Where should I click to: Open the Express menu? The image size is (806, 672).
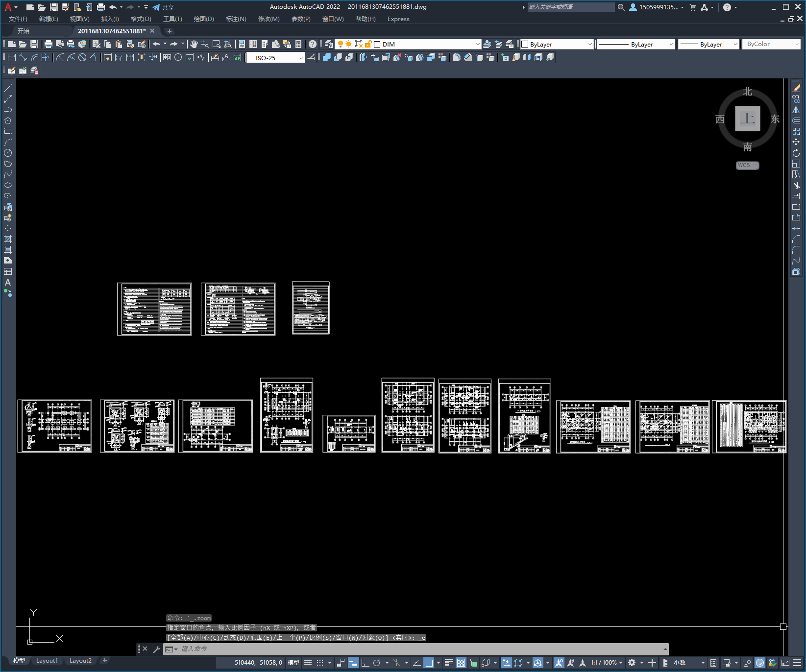398,19
